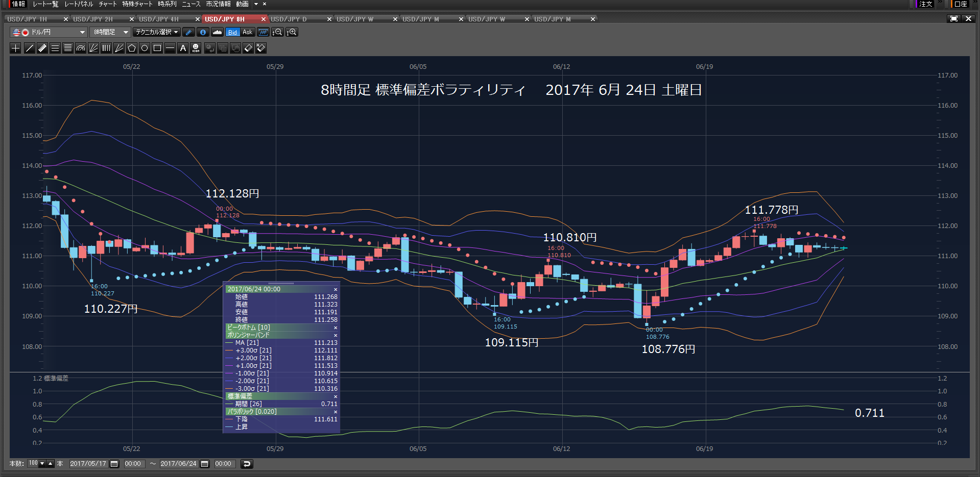Image resolution: width=980 pixels, height=477 pixels.
Task: Select the circle drawing tool
Action: 145,48
